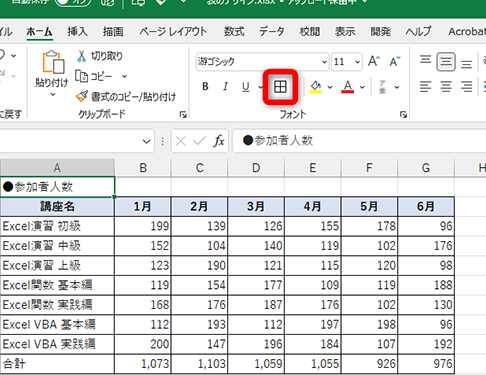Open the 校閲 tab
The width and height of the screenshot is (486, 375).
point(310,32)
